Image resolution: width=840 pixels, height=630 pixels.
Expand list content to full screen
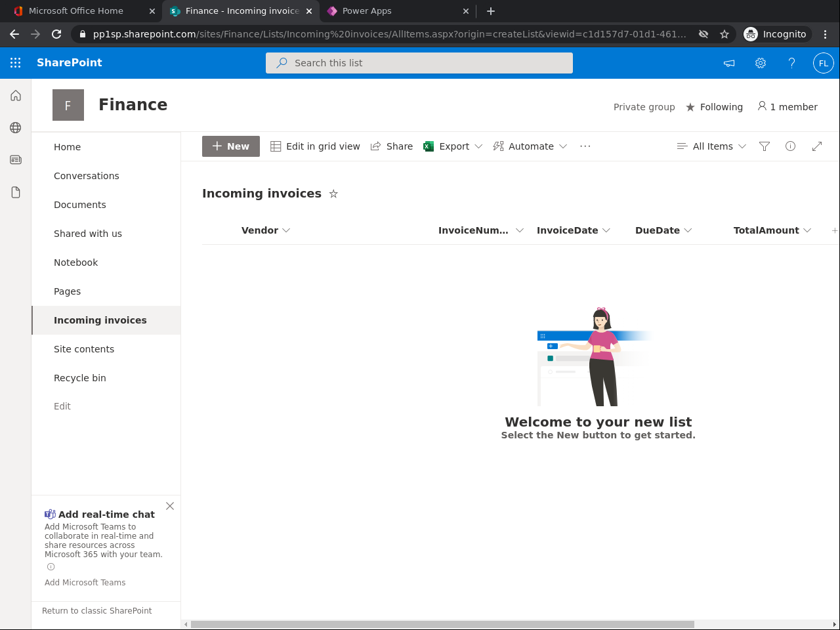pos(817,146)
